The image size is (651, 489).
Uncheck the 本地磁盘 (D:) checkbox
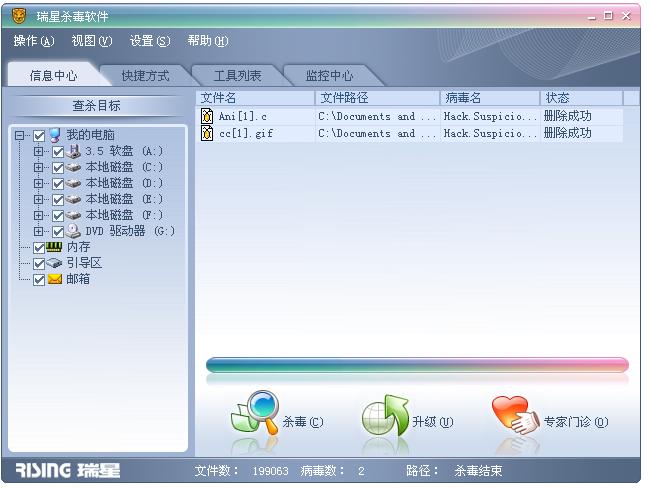click(x=58, y=184)
